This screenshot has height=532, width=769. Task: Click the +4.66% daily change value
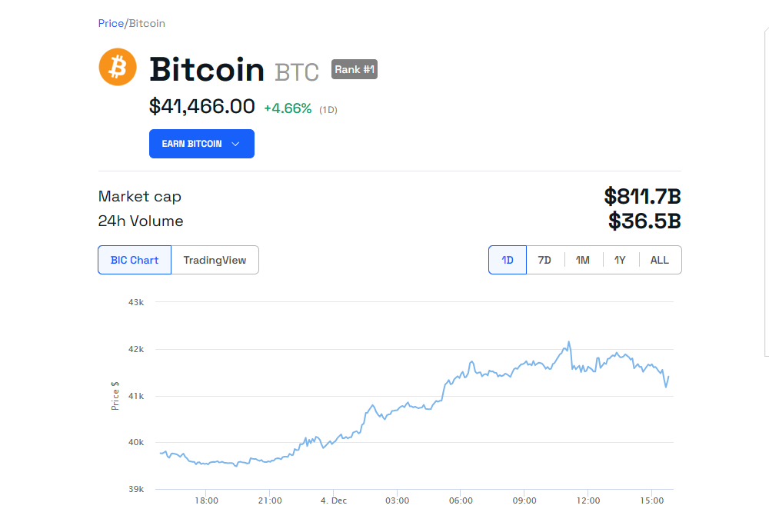pyautogui.click(x=288, y=108)
